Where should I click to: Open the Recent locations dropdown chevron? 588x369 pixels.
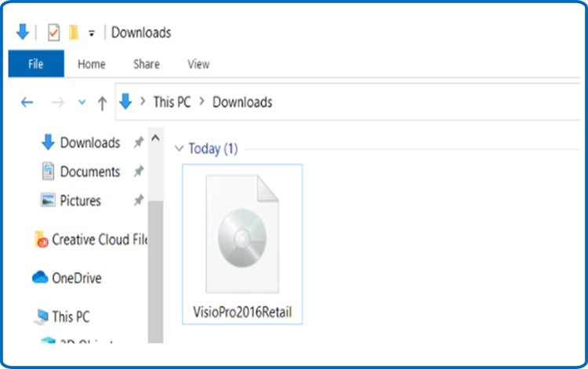pyautogui.click(x=82, y=102)
